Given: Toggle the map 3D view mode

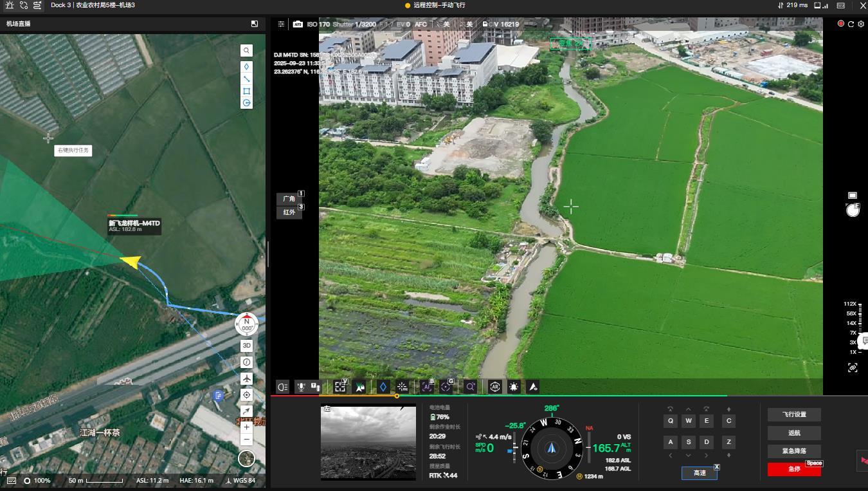Looking at the screenshot, I should [246, 346].
